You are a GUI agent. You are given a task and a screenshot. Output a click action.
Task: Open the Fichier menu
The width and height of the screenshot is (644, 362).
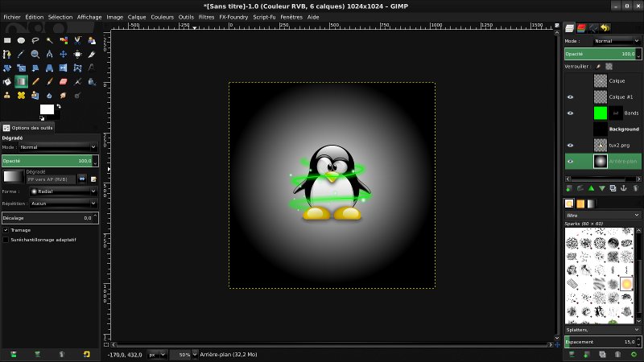[12, 17]
